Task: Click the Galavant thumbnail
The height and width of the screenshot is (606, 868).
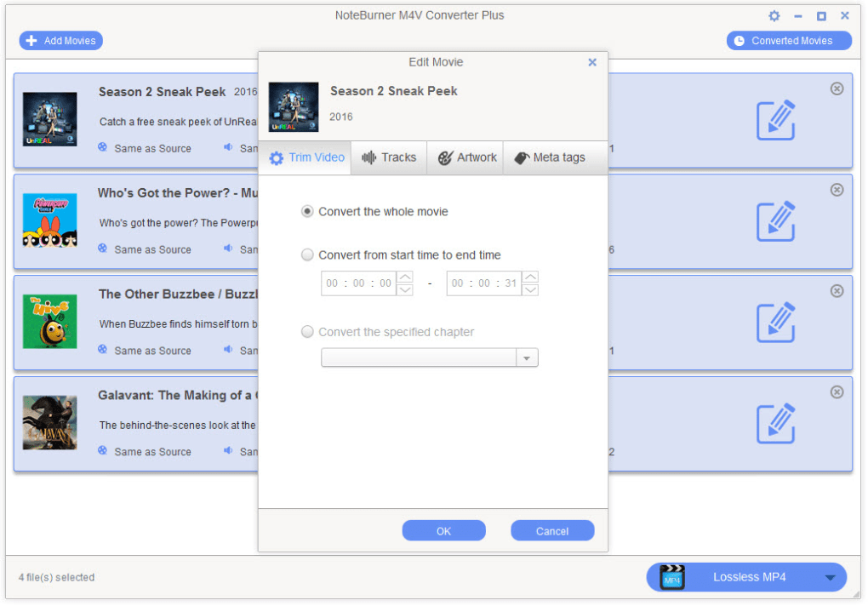Action: (50, 423)
